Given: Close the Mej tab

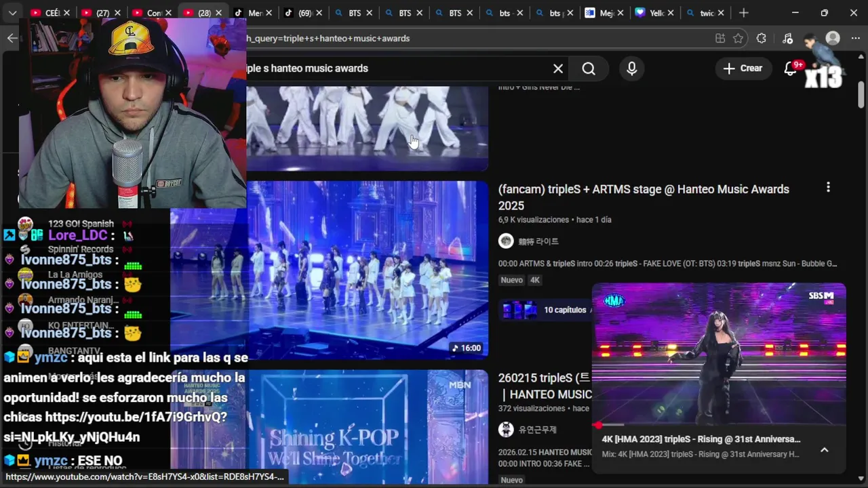Looking at the screenshot, I should (x=620, y=13).
